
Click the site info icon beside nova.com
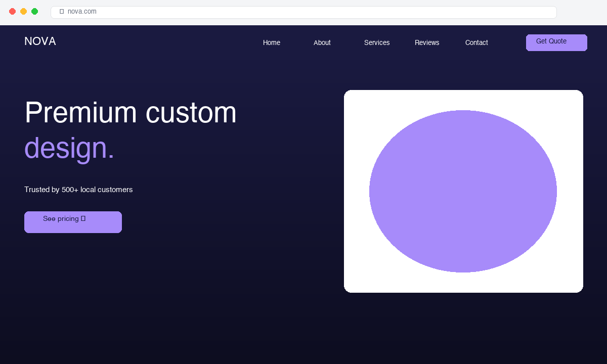point(62,12)
